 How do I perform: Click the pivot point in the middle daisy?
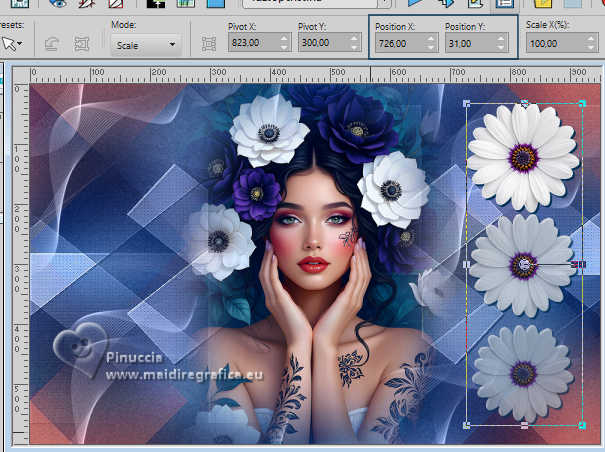click(524, 265)
